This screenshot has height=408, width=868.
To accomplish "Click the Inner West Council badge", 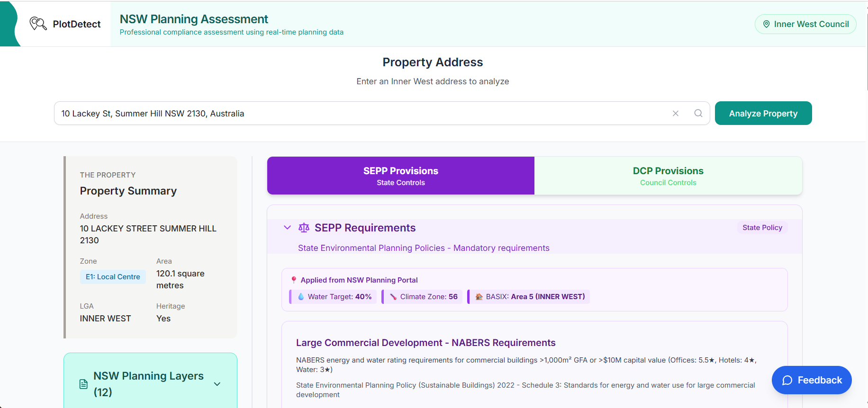I will (x=805, y=24).
